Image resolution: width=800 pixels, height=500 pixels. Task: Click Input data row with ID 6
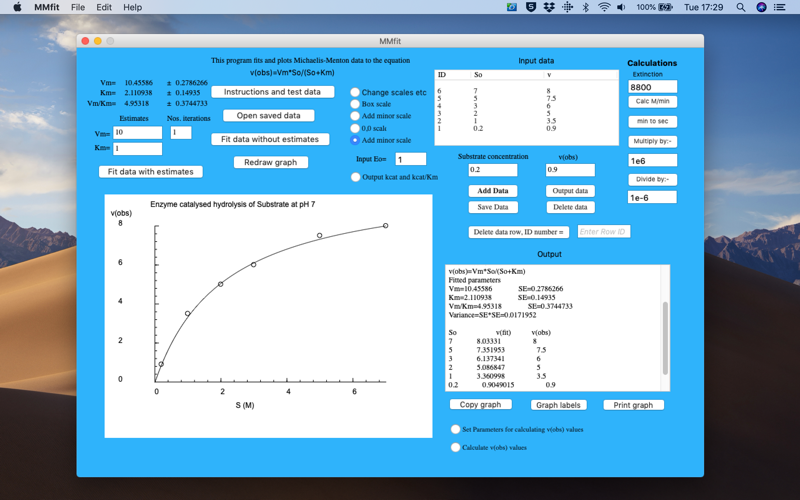(x=526, y=91)
